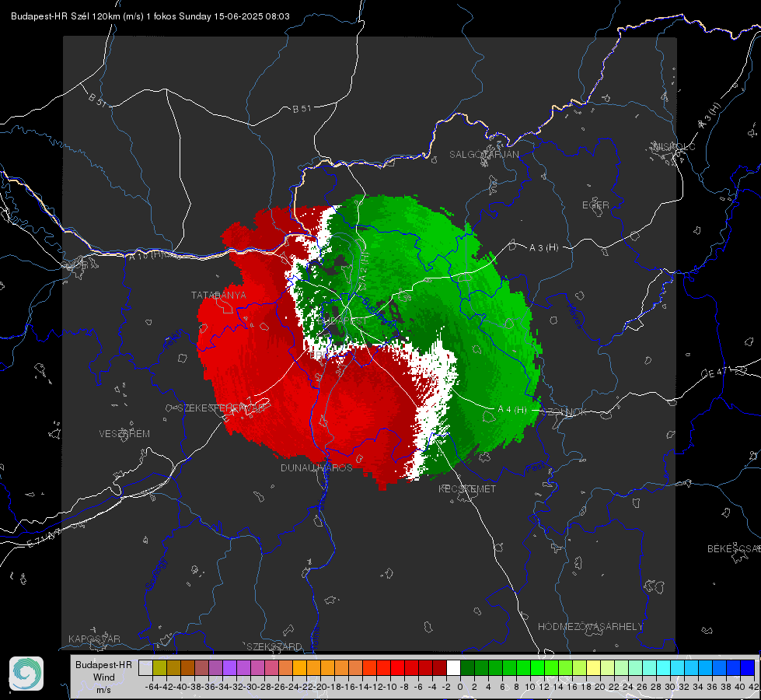Click the SALGÓTARJÁN city label
The height and width of the screenshot is (700, 761).
tap(483, 155)
